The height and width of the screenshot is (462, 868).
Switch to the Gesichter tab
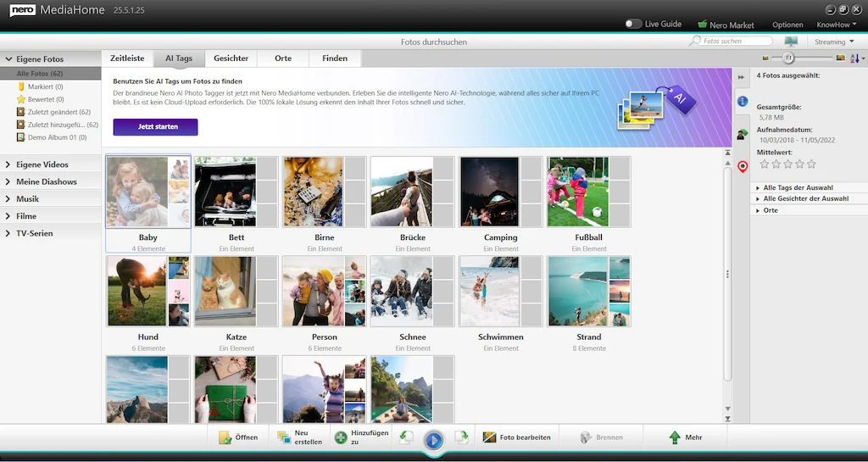(x=231, y=58)
